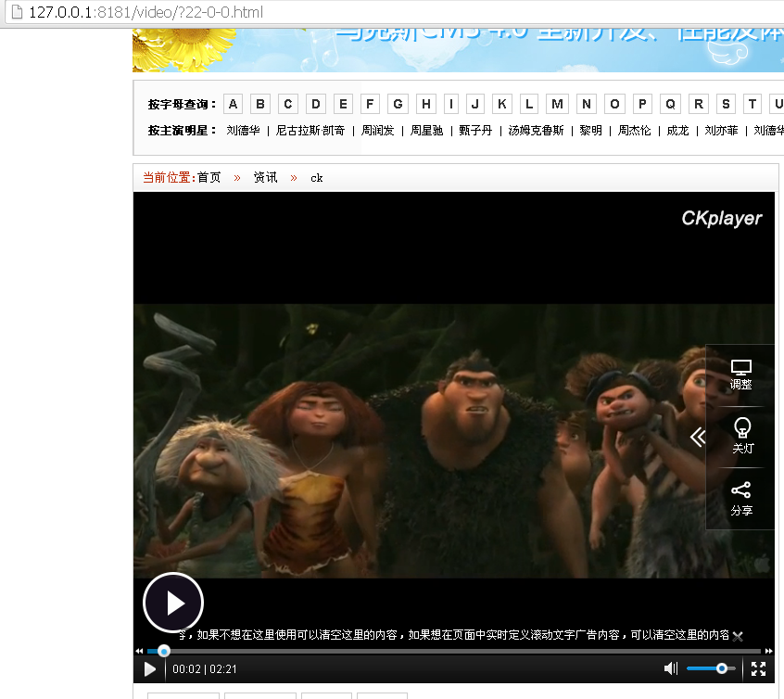
Task: Filter by letter L
Action: (529, 104)
